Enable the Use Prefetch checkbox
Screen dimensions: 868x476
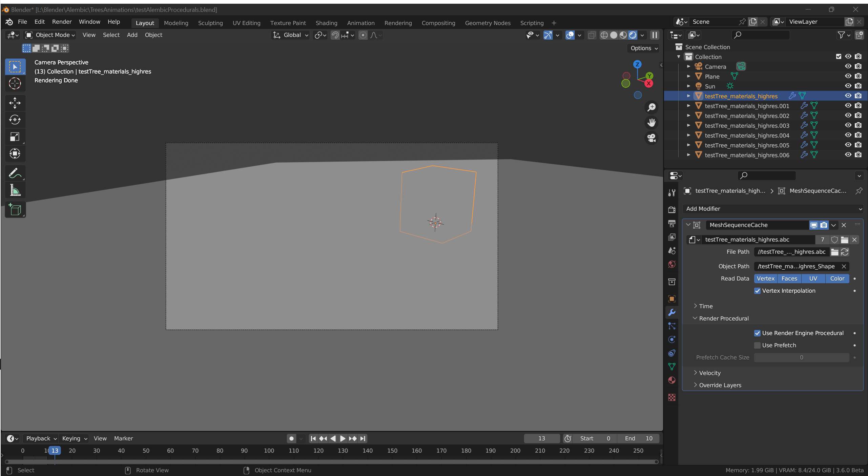click(757, 345)
